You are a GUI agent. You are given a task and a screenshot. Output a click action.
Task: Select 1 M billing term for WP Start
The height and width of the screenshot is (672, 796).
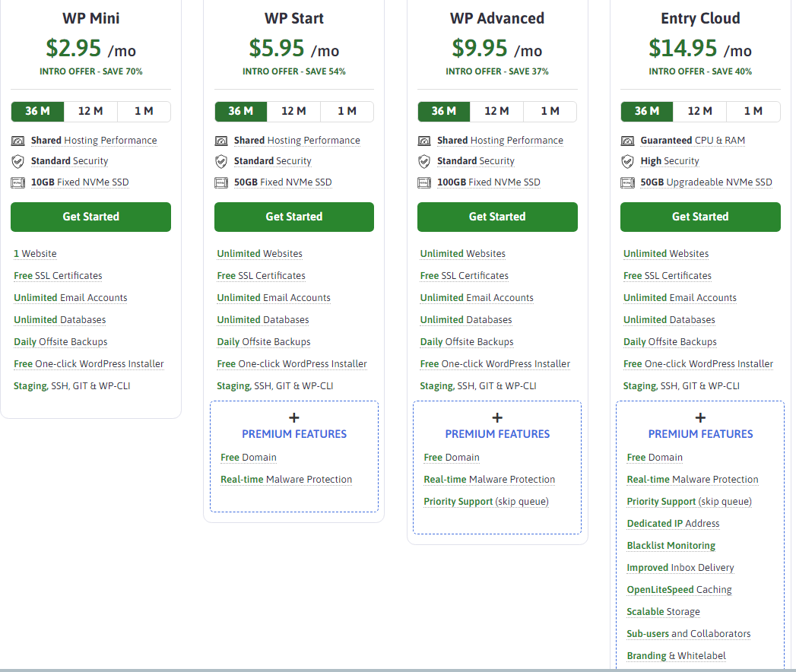[347, 111]
